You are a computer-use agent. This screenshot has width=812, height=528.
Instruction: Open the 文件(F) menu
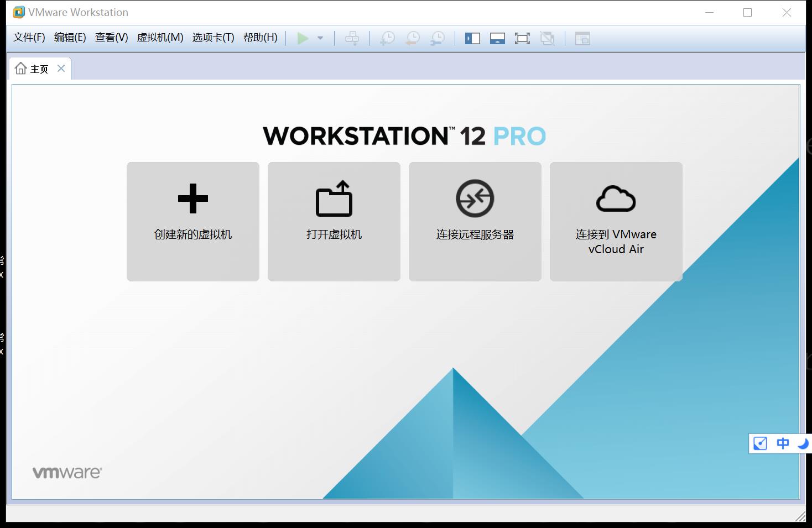[x=29, y=38]
